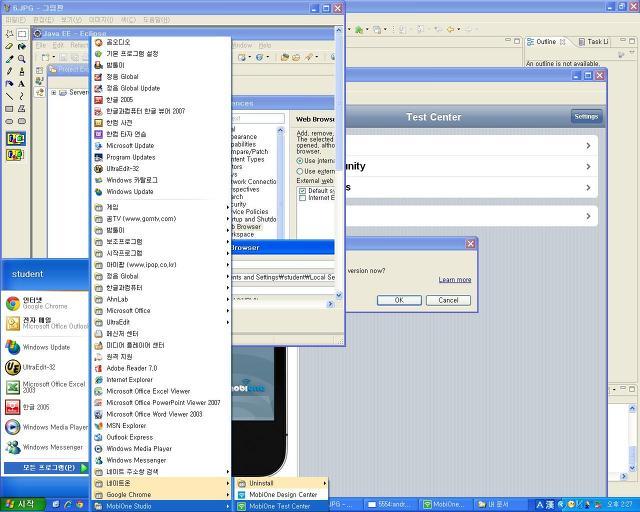The width and height of the screenshot is (640, 512).
Task: Select the Pencil tool in Paint
Action: point(9,71)
